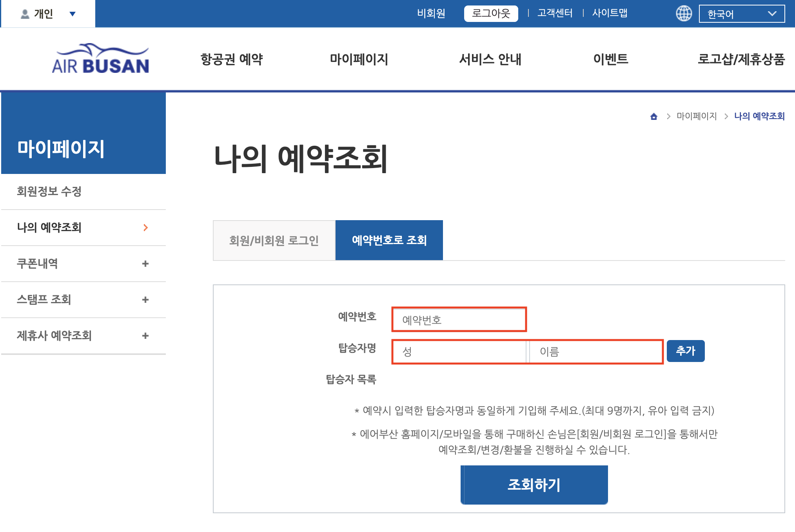Image resolution: width=795 pixels, height=532 pixels.
Task: Click the 로그아웃 button
Action: coord(491,14)
